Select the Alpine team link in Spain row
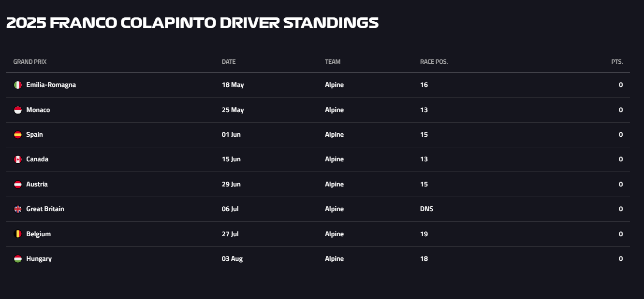This screenshot has width=644, height=299. 334,135
